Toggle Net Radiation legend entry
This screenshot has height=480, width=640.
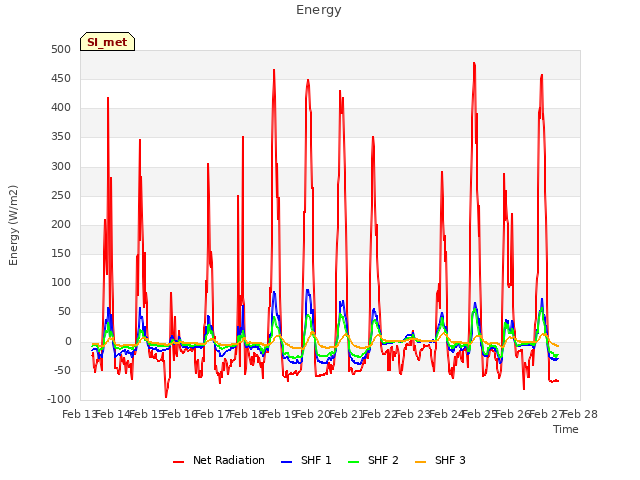point(219,460)
